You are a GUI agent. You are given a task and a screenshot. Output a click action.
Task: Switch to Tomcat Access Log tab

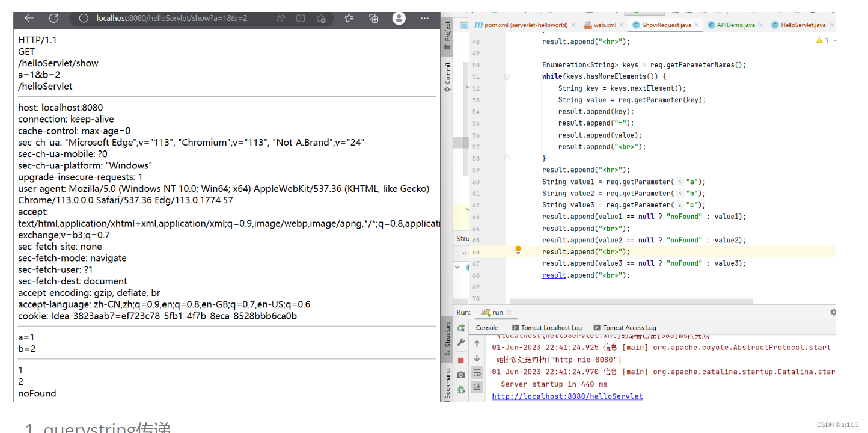tap(625, 328)
